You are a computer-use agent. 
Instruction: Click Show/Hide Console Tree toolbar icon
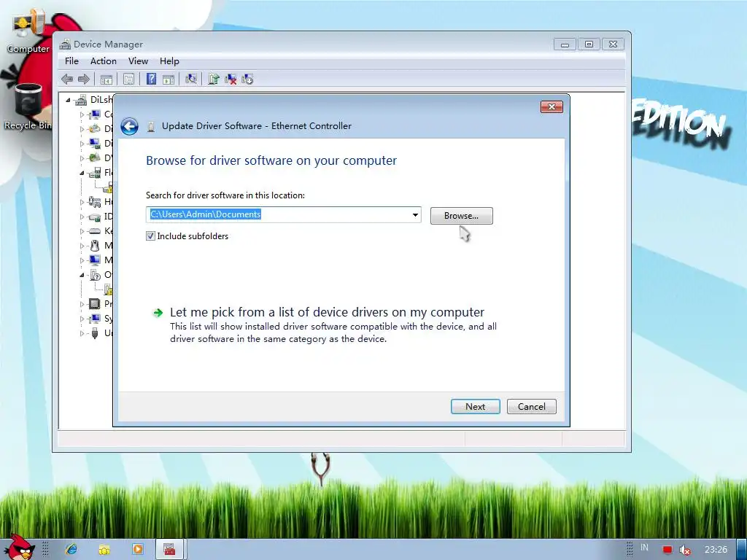pyautogui.click(x=107, y=79)
